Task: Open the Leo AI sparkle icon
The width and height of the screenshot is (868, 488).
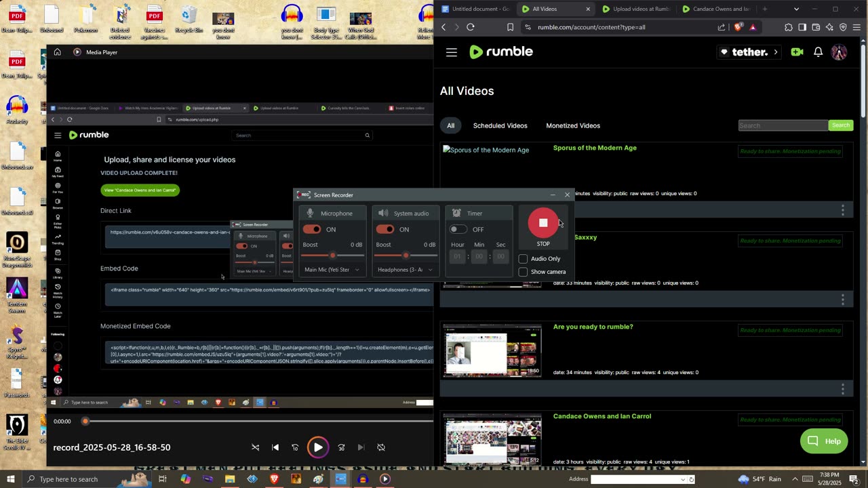Action: [x=829, y=27]
